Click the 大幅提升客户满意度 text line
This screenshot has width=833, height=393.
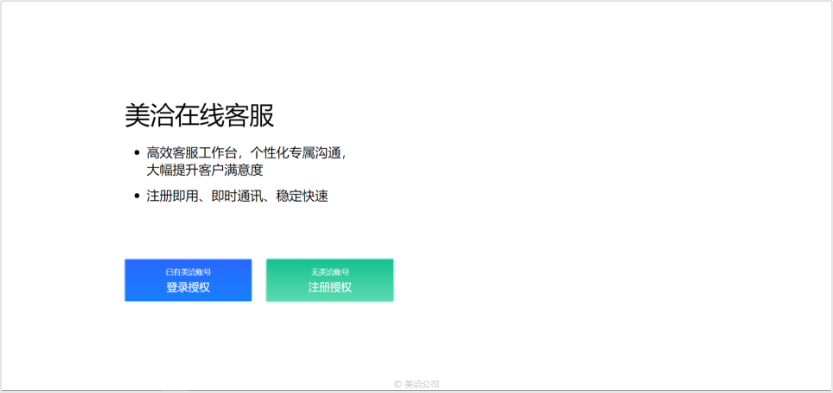click(205, 171)
